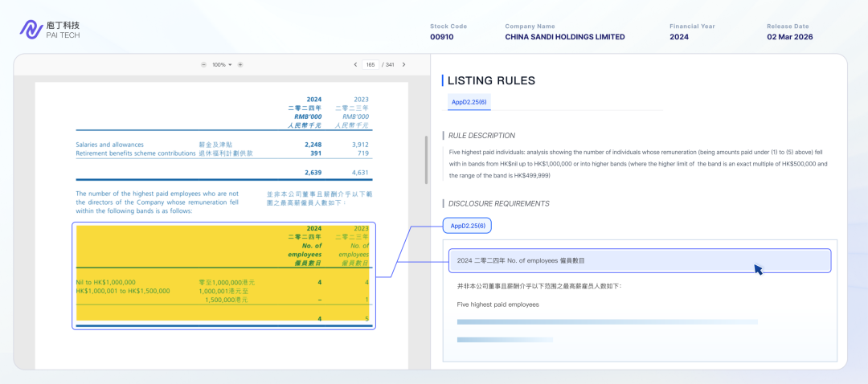Click the yellow highlighted employee bands table
This screenshot has width=868, height=384.
click(x=223, y=274)
